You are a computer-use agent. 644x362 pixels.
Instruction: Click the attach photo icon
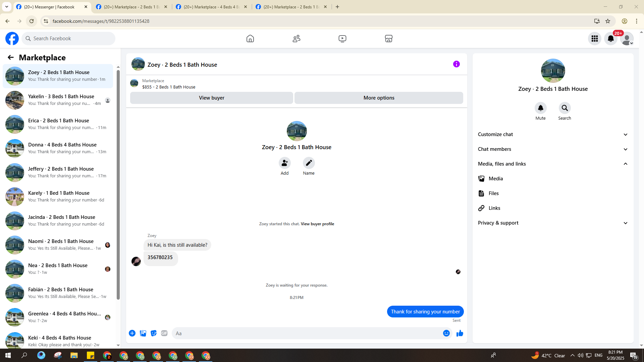point(143,333)
